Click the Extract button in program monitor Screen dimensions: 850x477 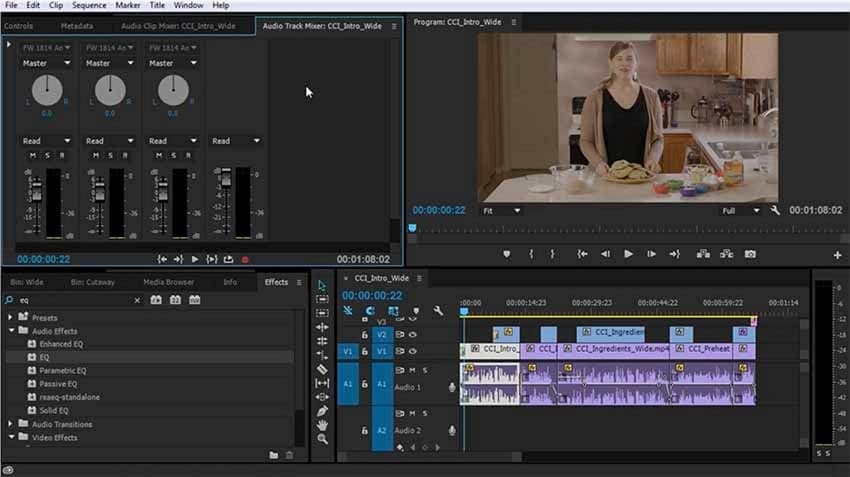click(726, 254)
